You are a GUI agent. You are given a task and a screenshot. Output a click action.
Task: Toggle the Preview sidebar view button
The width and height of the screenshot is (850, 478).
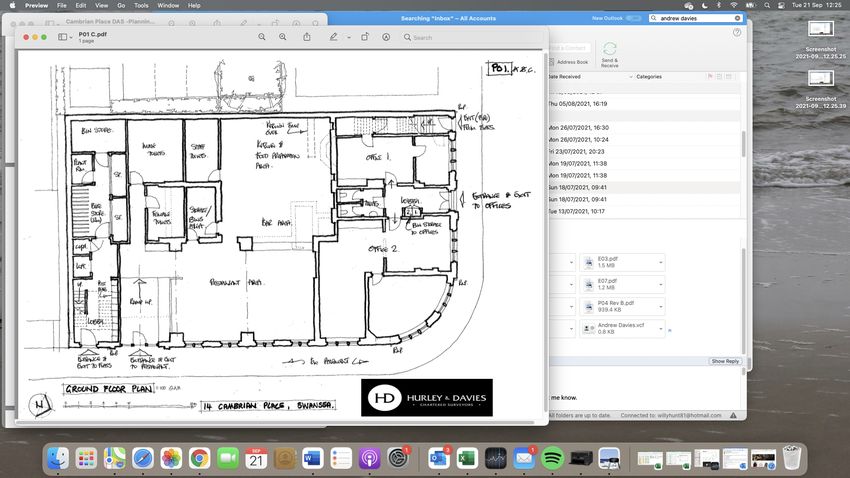click(62, 37)
